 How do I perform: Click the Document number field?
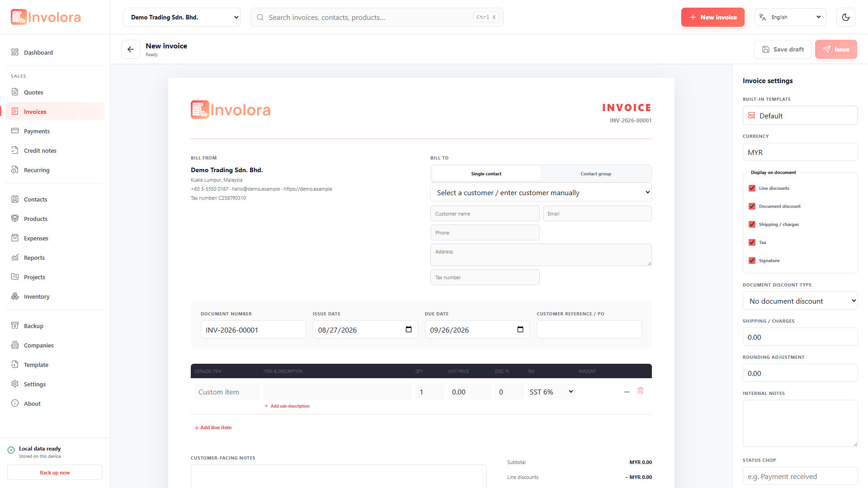point(253,329)
